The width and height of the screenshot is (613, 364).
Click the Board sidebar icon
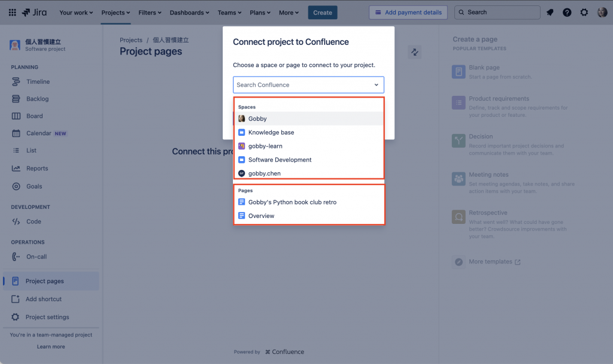pos(16,116)
